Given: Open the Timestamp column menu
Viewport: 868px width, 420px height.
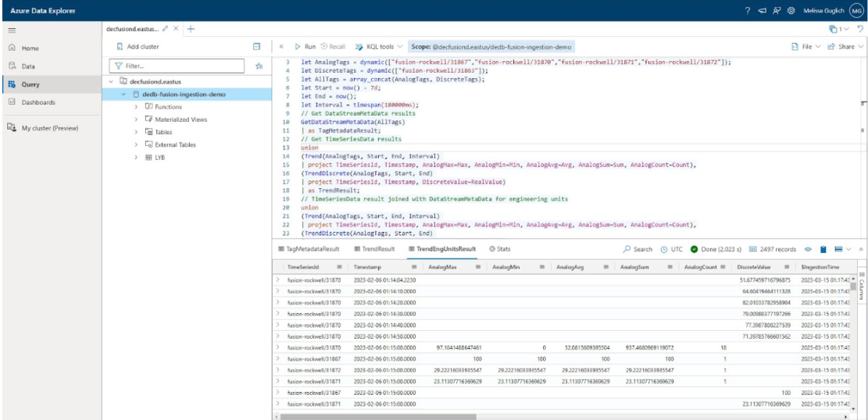Looking at the screenshot, I should pos(415,267).
